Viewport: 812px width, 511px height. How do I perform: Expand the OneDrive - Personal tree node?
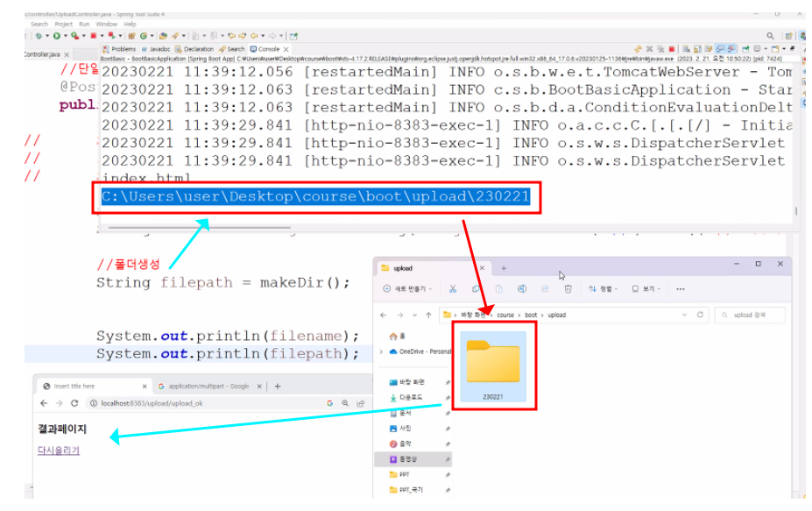click(382, 351)
